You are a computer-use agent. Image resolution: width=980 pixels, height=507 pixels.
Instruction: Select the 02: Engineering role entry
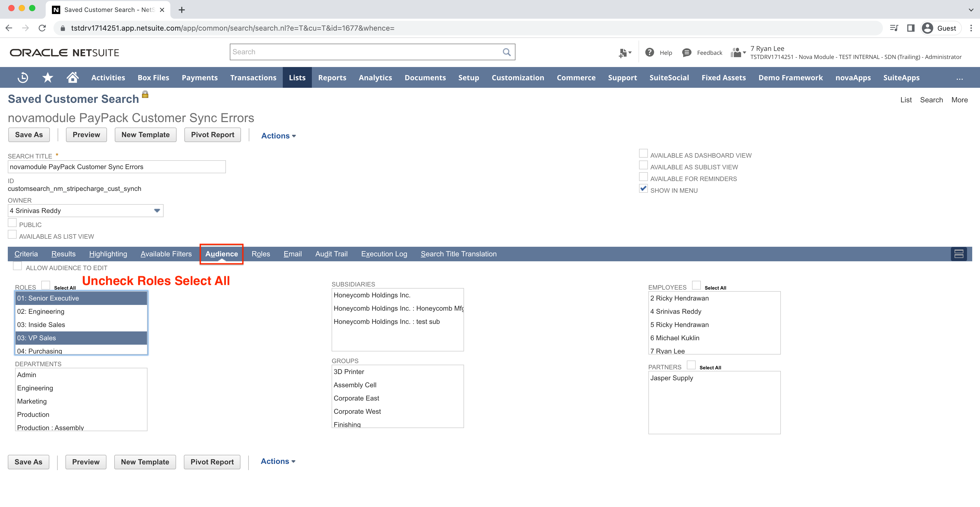pos(41,311)
